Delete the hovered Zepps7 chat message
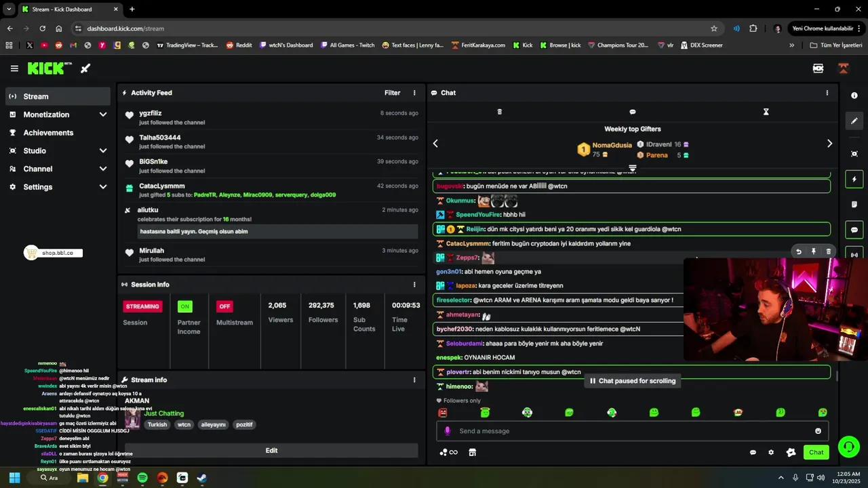 (x=829, y=251)
